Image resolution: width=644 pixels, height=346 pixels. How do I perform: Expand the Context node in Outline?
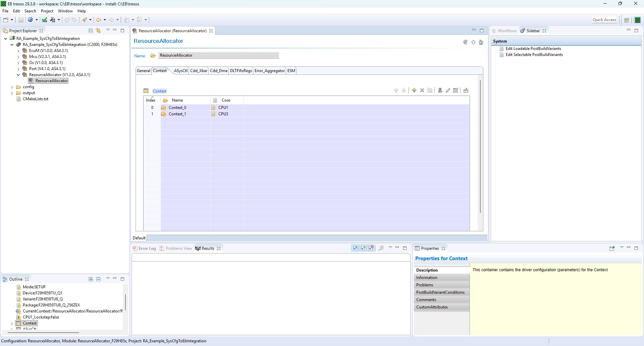coord(12,324)
